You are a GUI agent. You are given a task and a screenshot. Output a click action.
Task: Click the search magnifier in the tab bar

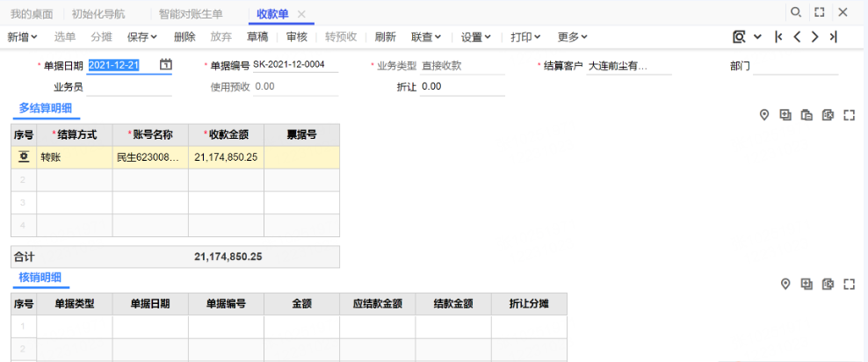coord(796,12)
